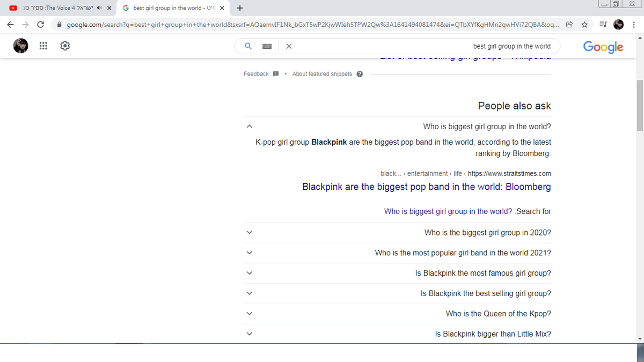Click the 'People also ask' heading
The image size is (644, 362).
pyautogui.click(x=515, y=106)
